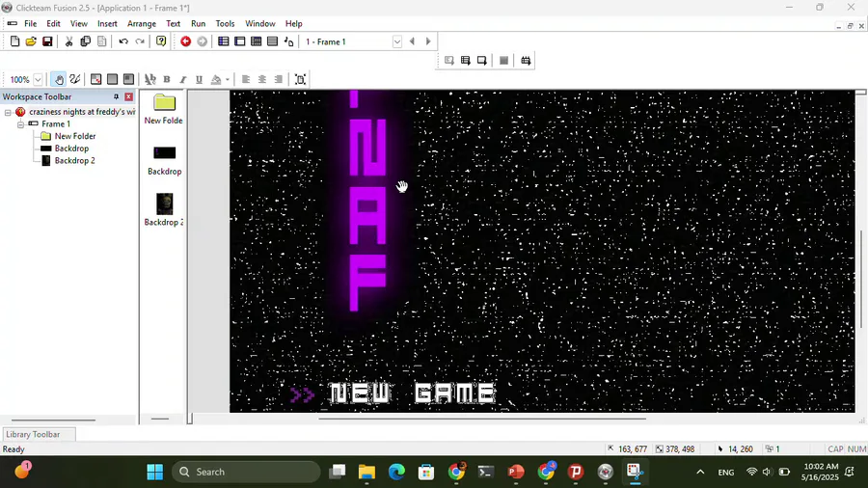
Task: Run the application icon
Action: pos(466,61)
